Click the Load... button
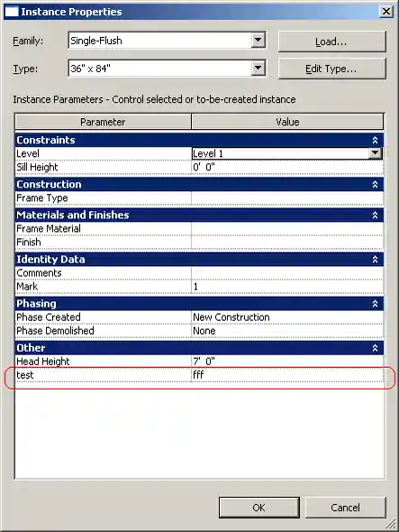Image resolution: width=399 pixels, height=532 pixels. (x=331, y=41)
